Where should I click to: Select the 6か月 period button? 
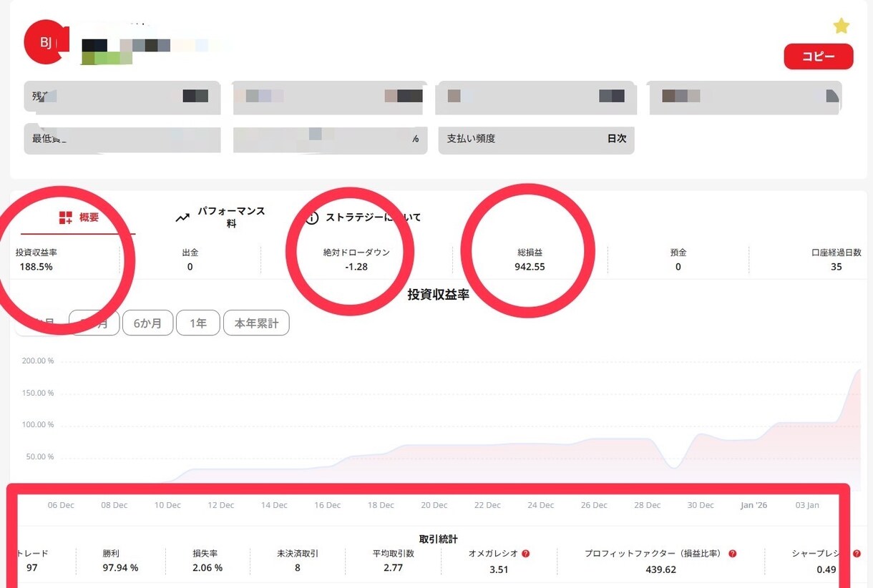tap(147, 323)
